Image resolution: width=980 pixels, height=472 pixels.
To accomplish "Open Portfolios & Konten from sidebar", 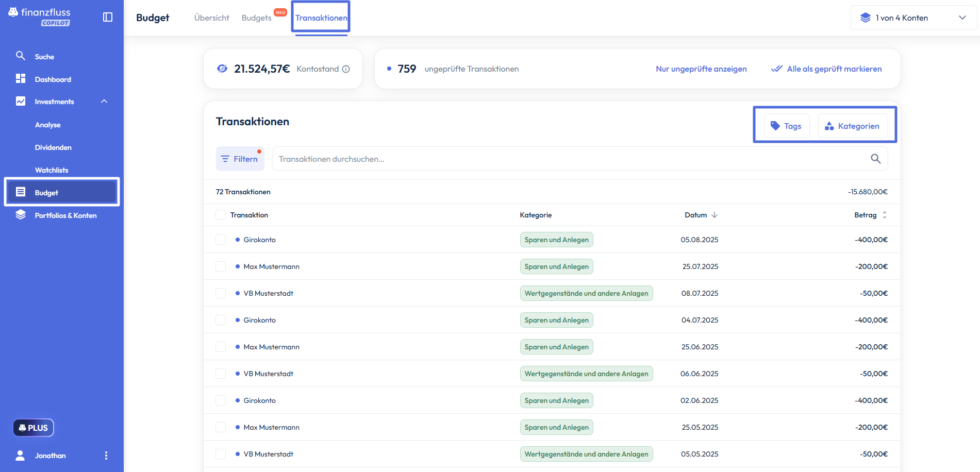I will coord(65,215).
